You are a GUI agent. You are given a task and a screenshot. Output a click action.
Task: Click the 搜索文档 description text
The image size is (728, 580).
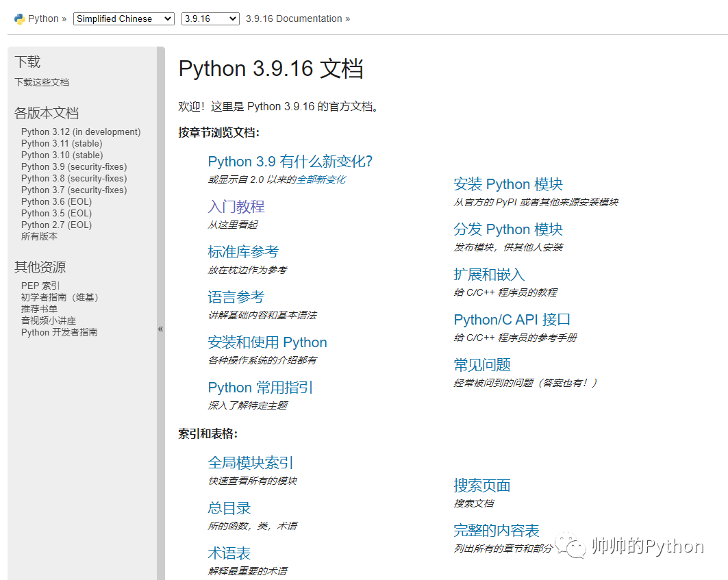click(473, 503)
